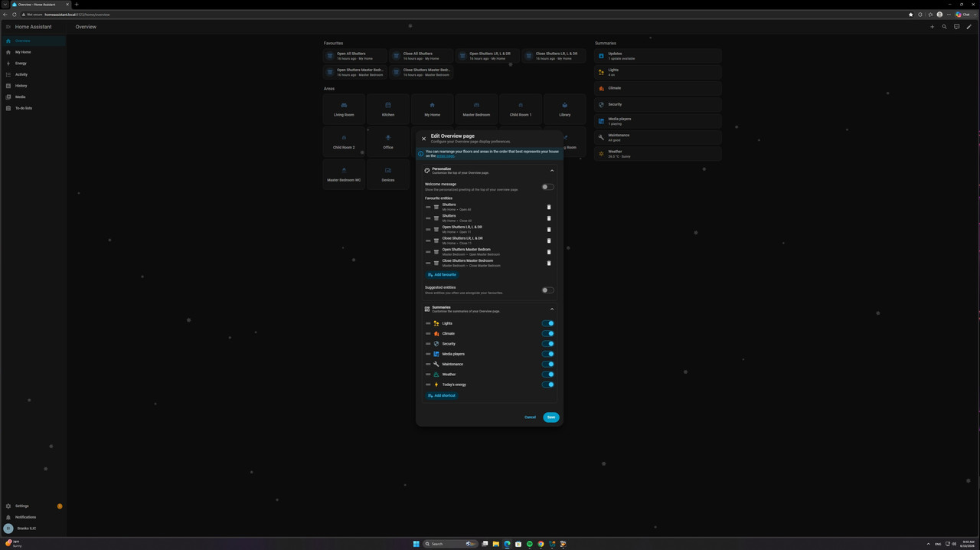Screen dimensions: 980x550
Task: Delete the Shutters Close All favourite
Action: (549, 218)
